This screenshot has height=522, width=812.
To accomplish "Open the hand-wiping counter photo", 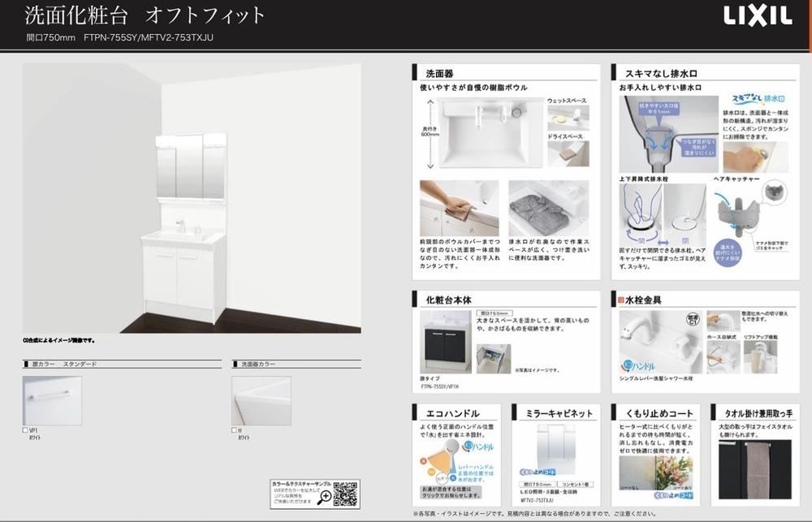I will (x=460, y=208).
